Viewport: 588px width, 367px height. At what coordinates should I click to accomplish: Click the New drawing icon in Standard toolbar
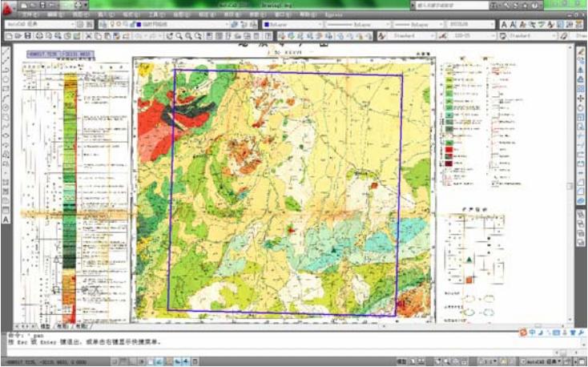[x=9, y=36]
